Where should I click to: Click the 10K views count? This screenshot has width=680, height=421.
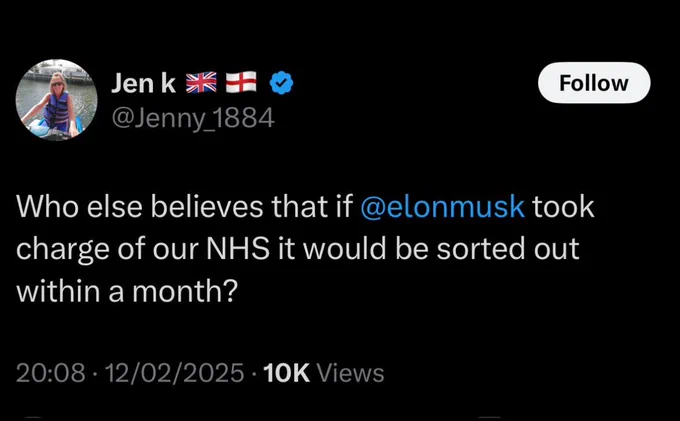(287, 373)
